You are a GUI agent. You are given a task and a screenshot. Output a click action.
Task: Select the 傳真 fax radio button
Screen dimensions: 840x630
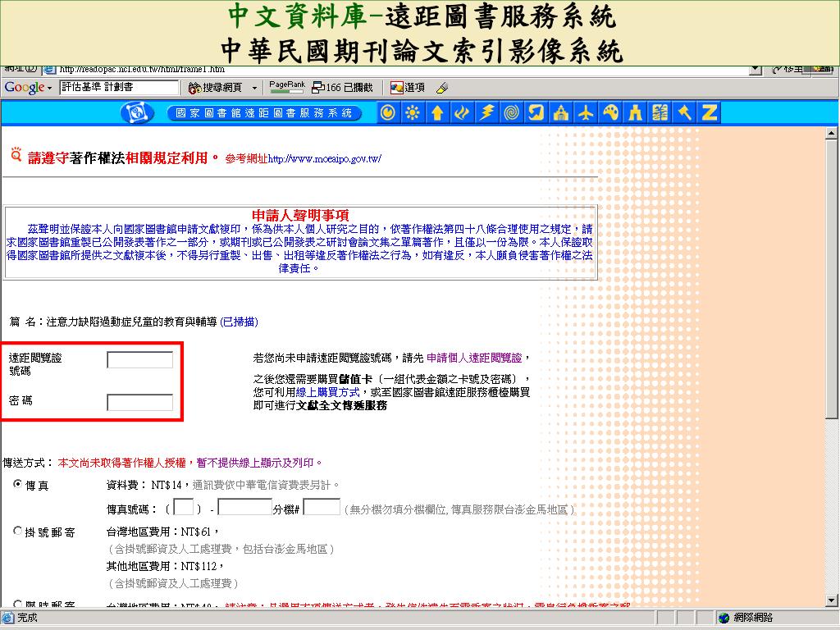tap(18, 484)
